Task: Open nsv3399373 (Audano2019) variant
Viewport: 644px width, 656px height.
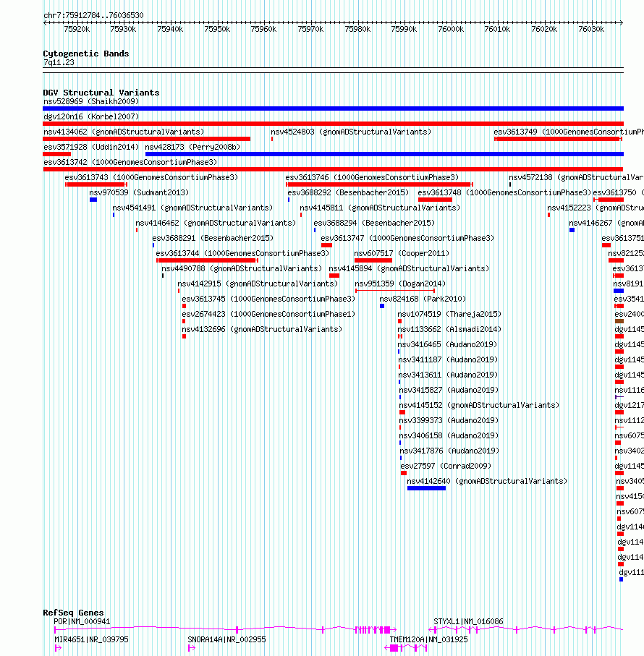Action: pos(449,420)
